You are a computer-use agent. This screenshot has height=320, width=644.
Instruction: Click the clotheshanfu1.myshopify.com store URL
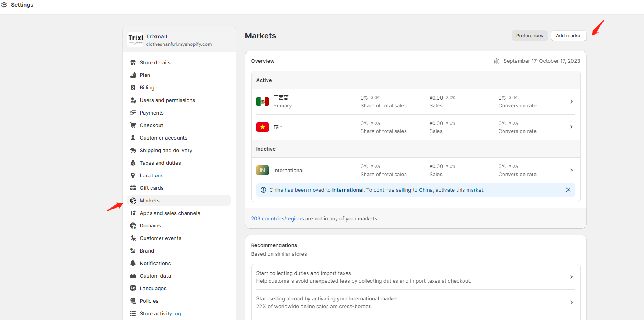(x=179, y=44)
